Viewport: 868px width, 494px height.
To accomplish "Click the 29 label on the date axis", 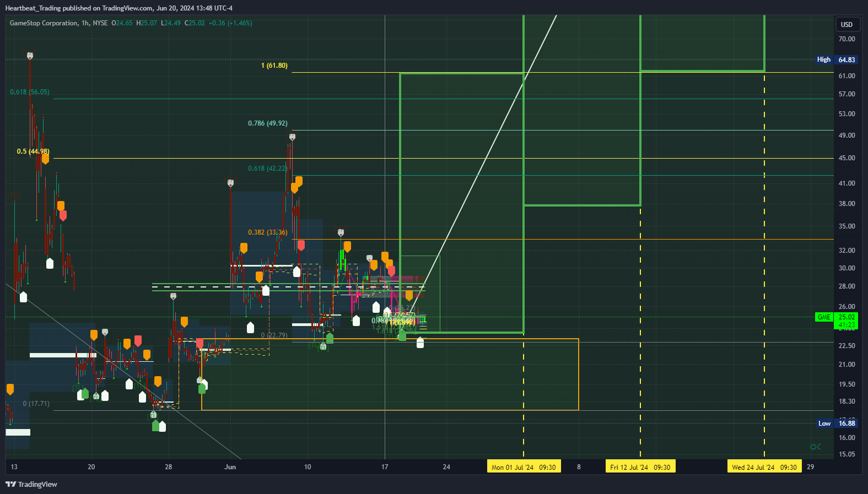I will (810, 467).
